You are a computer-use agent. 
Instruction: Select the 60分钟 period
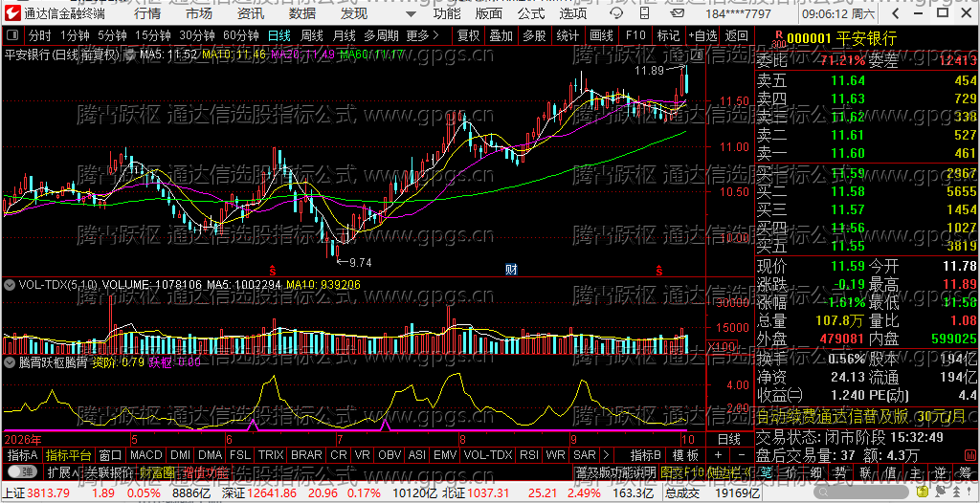pos(240,35)
